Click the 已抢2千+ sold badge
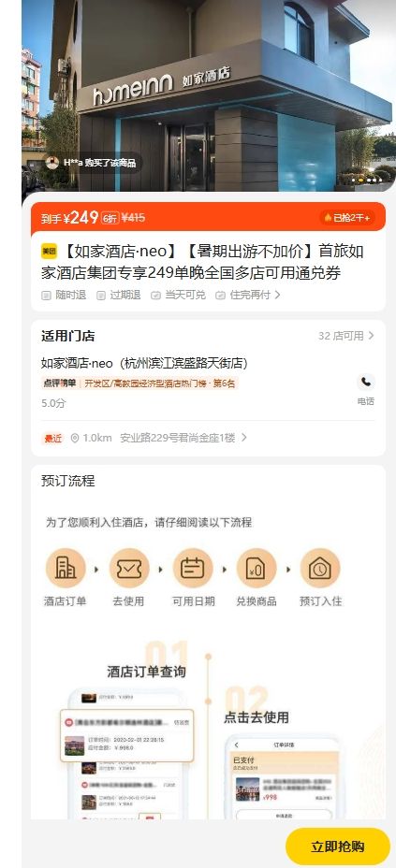This screenshot has height=868, width=396. tap(347, 218)
